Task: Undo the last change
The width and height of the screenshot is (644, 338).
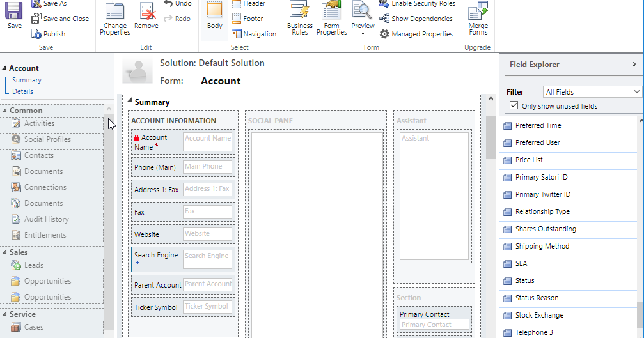Action: [177, 3]
